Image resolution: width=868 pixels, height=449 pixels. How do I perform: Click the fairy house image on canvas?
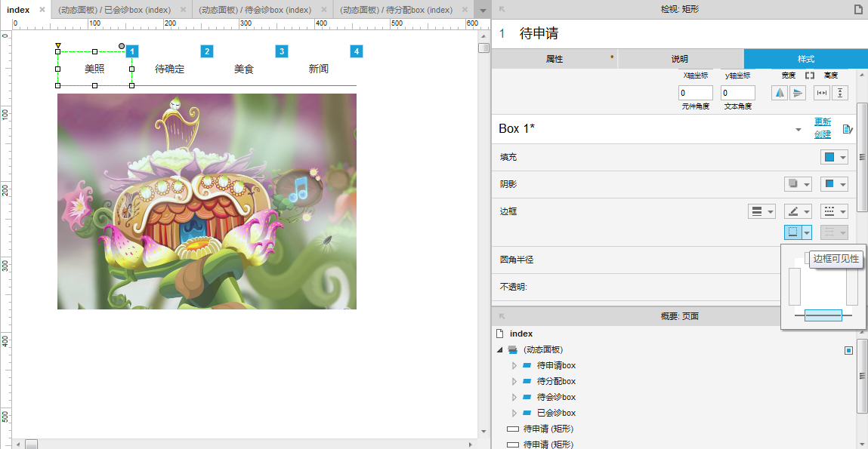(207, 201)
